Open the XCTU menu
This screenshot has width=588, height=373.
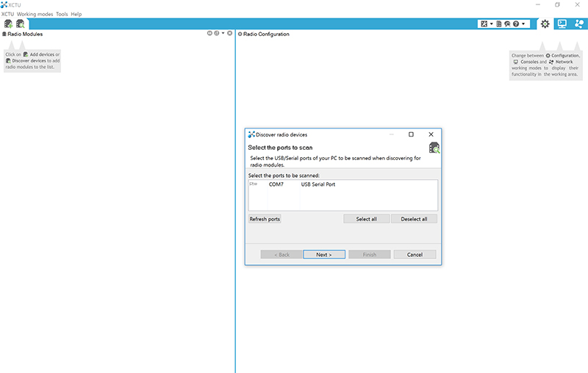point(7,14)
